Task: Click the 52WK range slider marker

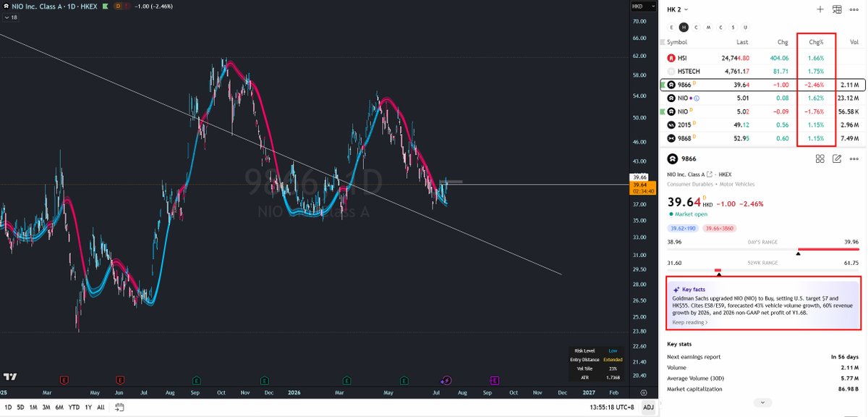Action: click(x=718, y=275)
